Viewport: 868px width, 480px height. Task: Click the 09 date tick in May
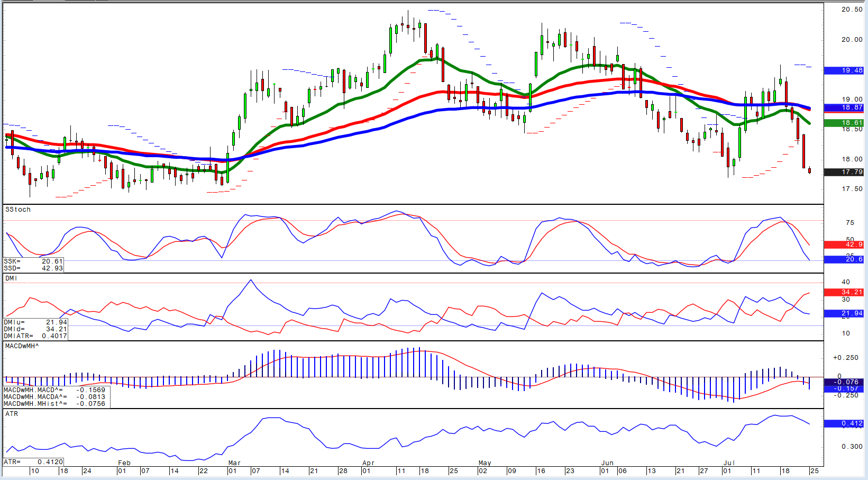[511, 471]
